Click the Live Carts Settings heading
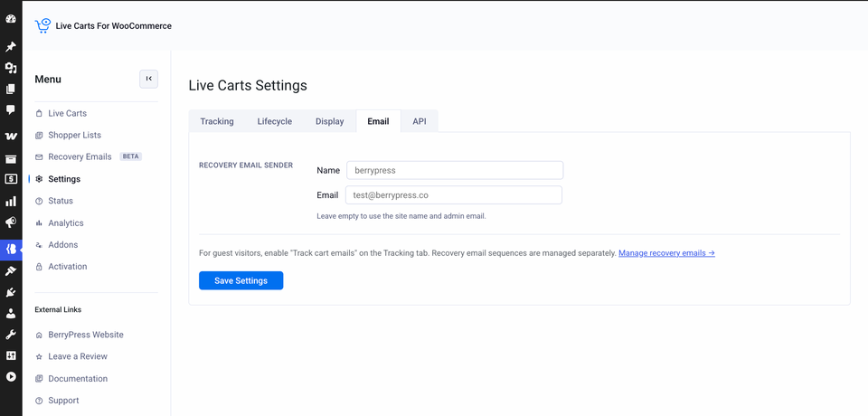 pyautogui.click(x=248, y=85)
